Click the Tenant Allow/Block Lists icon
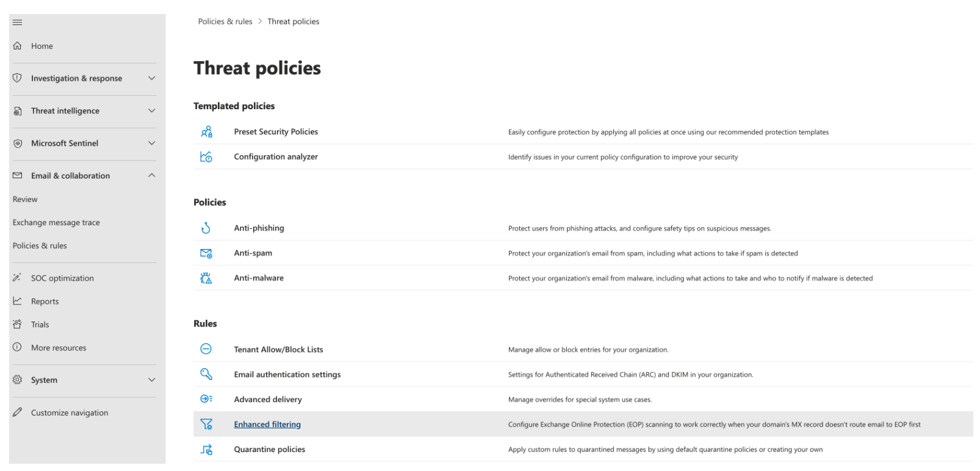The image size is (980, 471). (x=206, y=349)
